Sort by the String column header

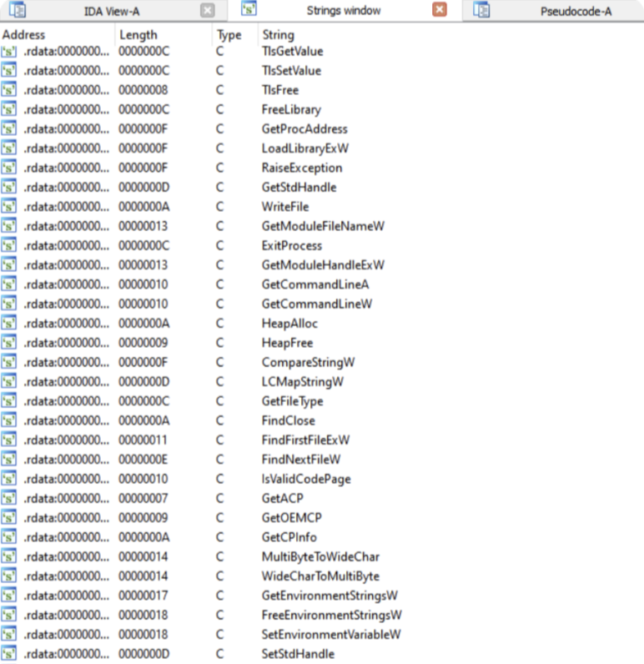point(278,35)
